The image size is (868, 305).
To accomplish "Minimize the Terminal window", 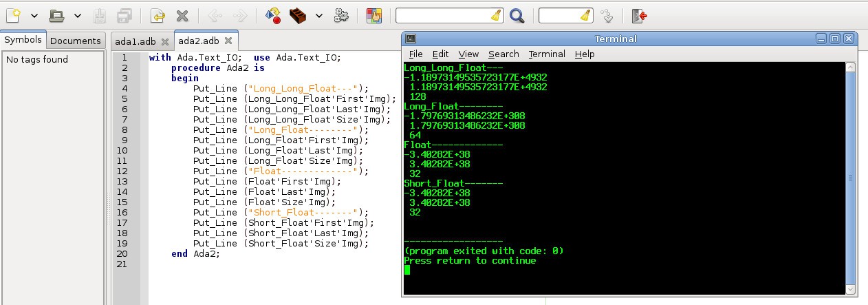I will point(822,39).
